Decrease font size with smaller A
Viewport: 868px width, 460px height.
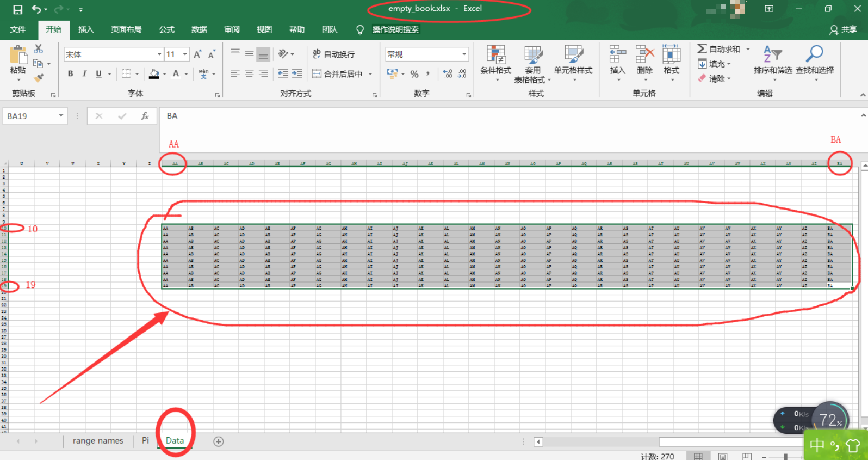(x=212, y=54)
